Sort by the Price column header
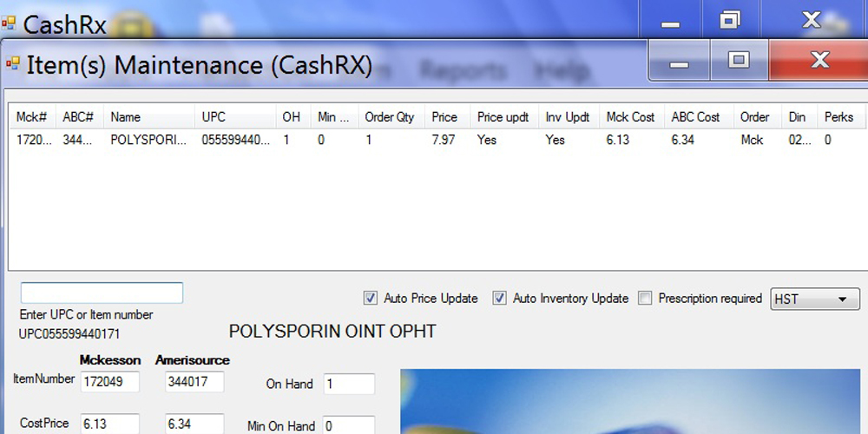The image size is (868, 434). (447, 117)
